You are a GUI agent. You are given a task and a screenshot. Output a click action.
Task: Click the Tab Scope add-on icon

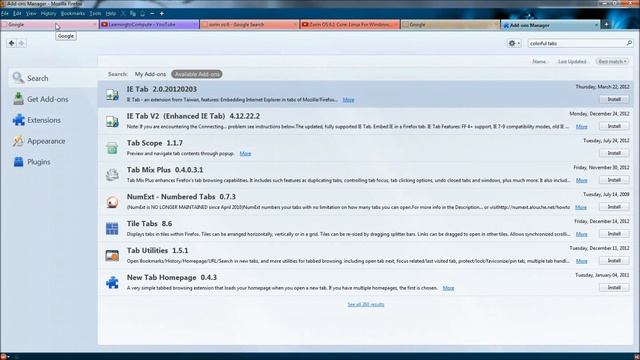pos(112,149)
